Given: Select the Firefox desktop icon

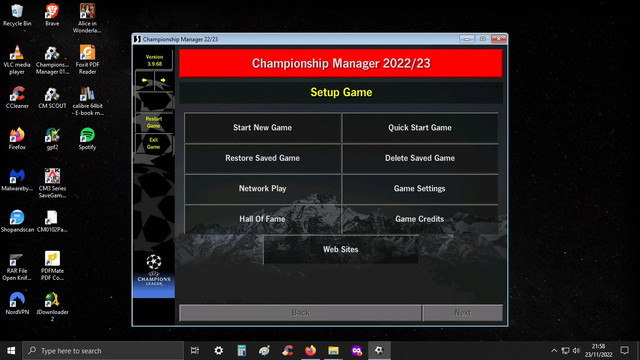Looking at the screenshot, I should [x=17, y=139].
